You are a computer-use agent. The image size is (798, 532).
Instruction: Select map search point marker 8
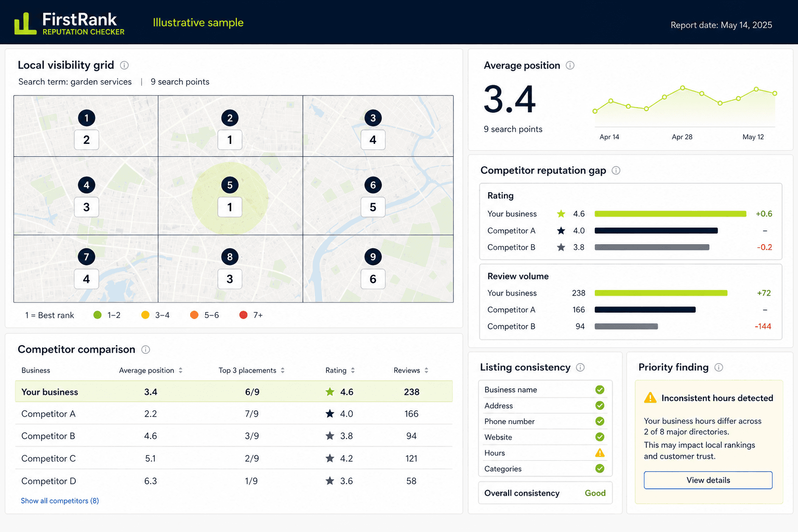(x=230, y=257)
